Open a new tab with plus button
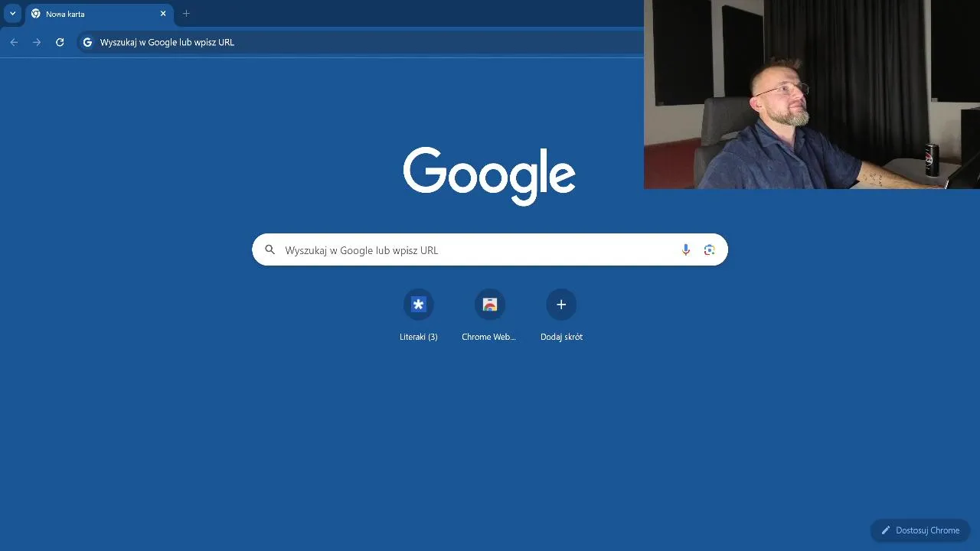Image resolution: width=980 pixels, height=551 pixels. pyautogui.click(x=186, y=14)
